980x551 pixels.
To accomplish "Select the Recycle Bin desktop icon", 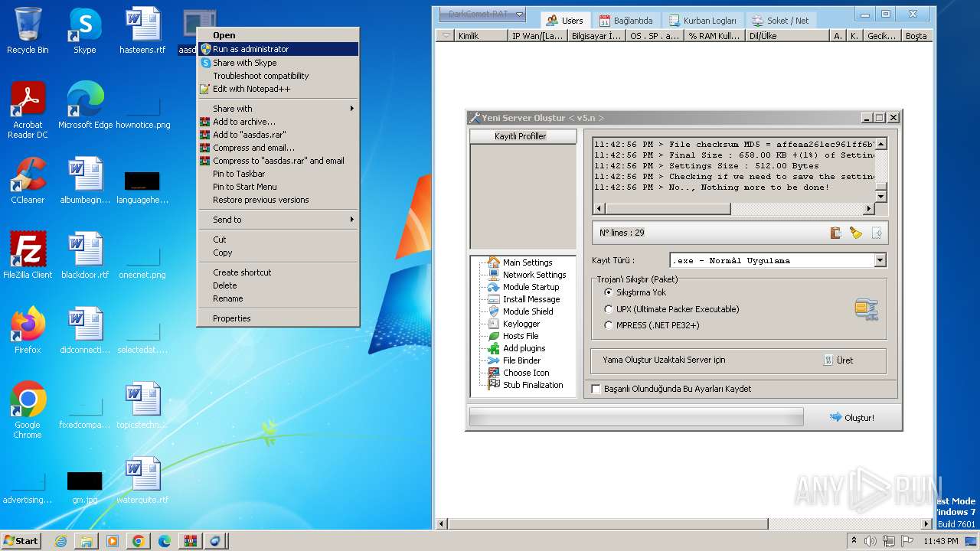I will 28,31.
